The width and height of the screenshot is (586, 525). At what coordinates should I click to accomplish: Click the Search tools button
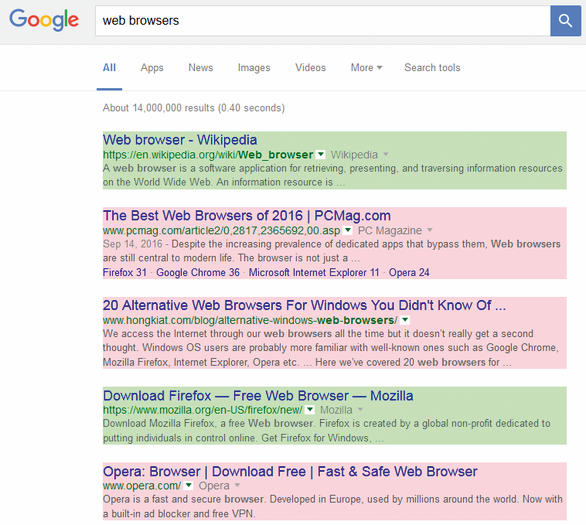[x=432, y=68]
